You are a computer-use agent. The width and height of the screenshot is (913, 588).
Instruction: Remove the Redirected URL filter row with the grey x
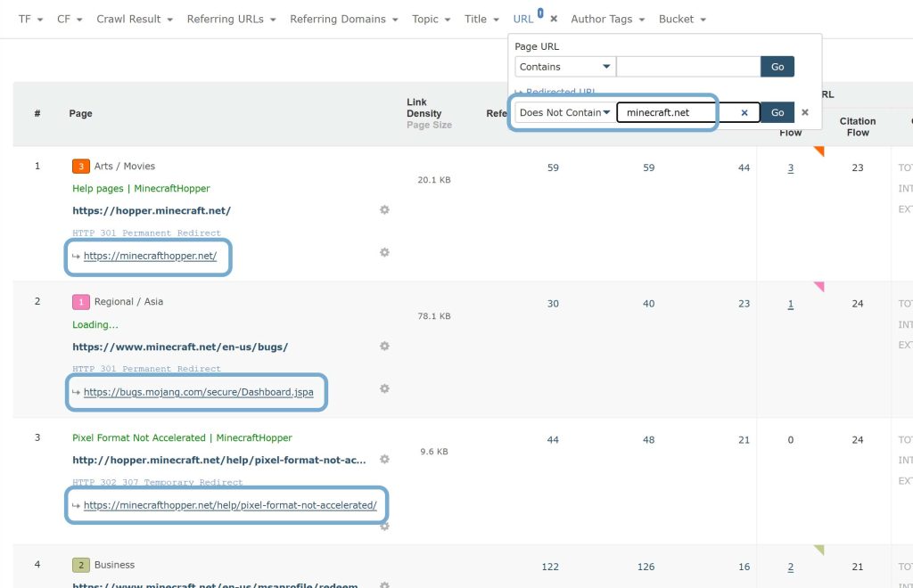click(805, 112)
